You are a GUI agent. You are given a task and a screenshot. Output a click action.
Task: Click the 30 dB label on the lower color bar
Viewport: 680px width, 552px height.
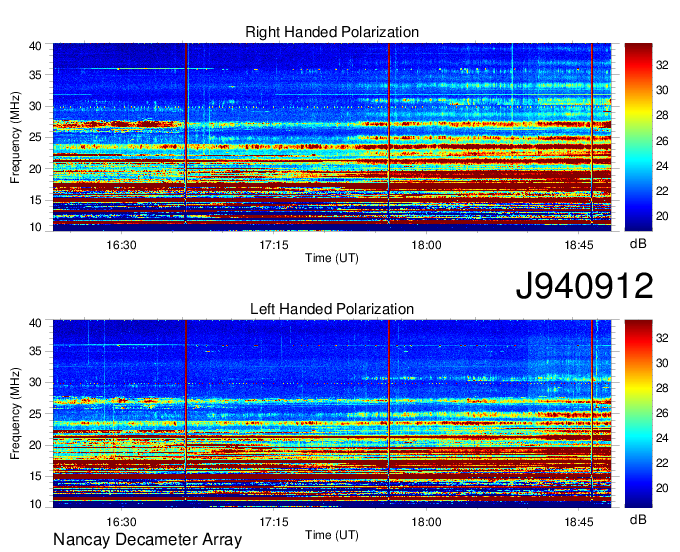662,363
